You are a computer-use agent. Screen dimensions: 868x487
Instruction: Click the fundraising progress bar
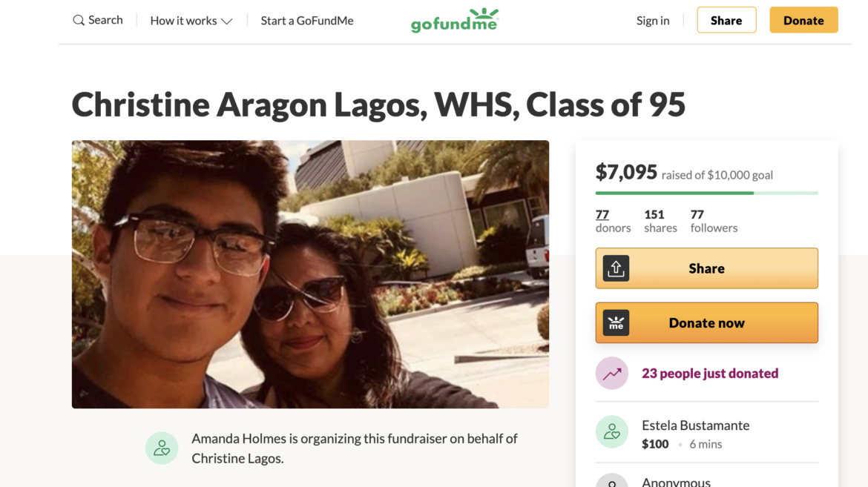pos(706,193)
